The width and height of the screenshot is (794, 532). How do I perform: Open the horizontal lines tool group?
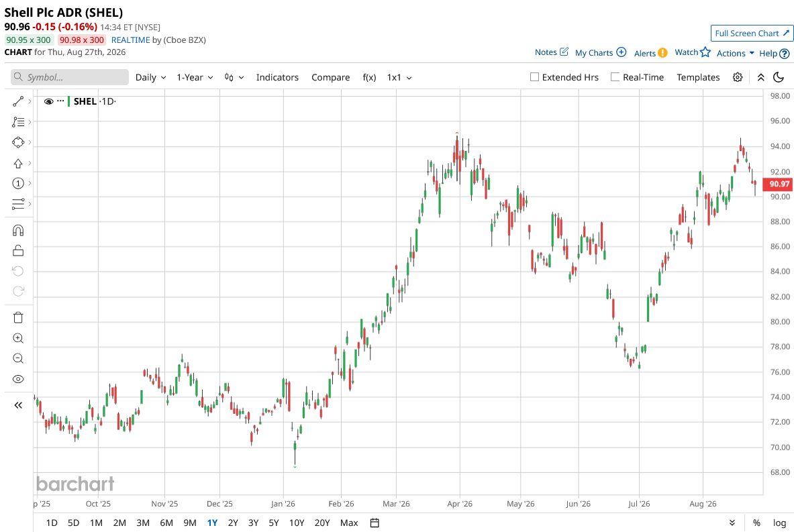(x=18, y=203)
